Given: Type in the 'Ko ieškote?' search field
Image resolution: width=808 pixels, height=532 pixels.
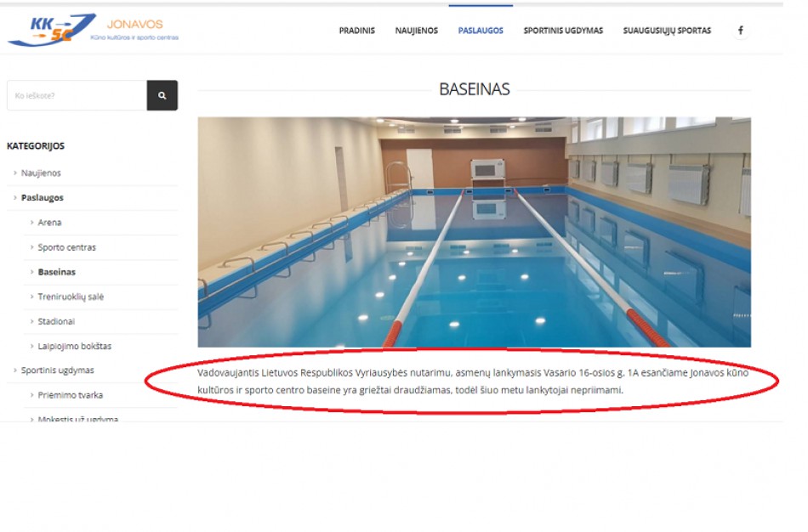Looking at the screenshot, I should point(77,96).
